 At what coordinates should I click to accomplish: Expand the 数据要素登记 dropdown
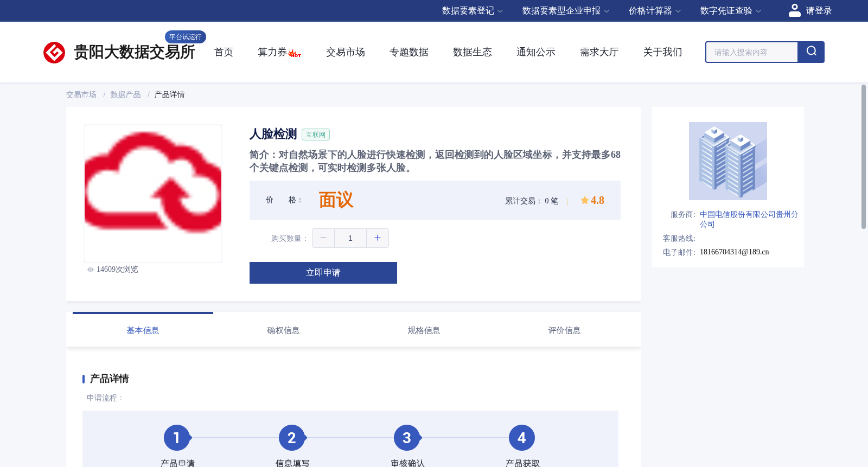[473, 11]
